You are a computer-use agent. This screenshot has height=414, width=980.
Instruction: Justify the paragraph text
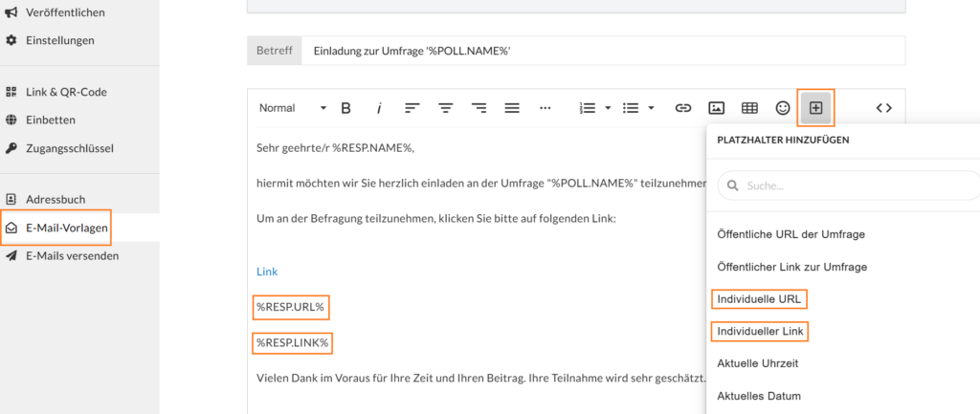coord(512,108)
